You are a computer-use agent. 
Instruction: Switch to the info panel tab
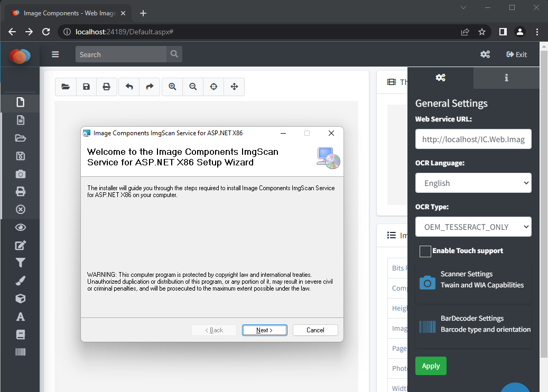506,78
